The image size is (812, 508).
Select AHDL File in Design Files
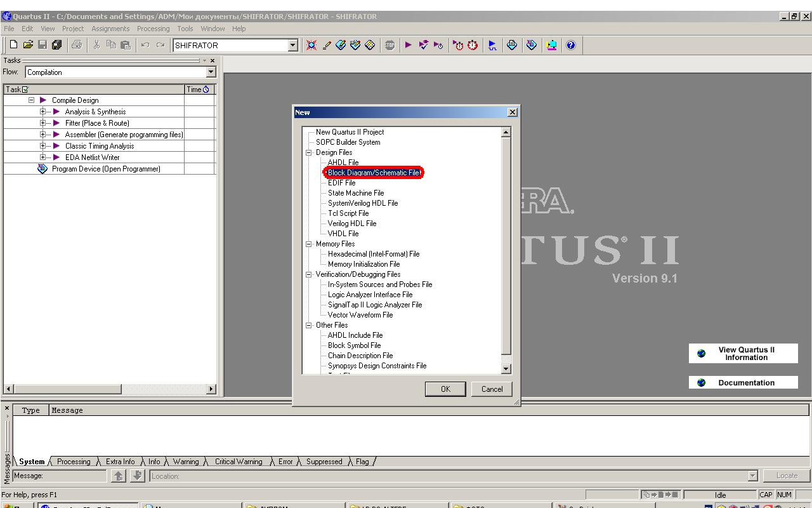[343, 163]
